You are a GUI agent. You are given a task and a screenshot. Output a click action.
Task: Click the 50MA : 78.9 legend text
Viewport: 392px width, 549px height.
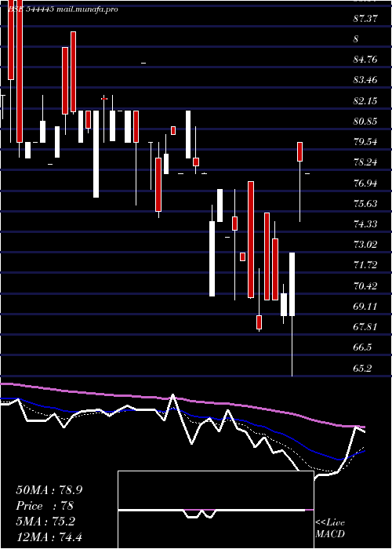click(49, 490)
